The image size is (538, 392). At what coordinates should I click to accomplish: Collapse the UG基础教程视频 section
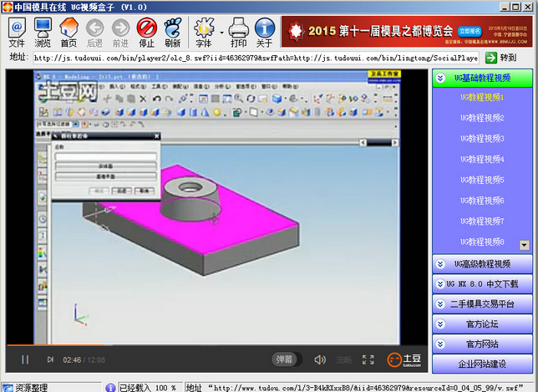tap(482, 79)
